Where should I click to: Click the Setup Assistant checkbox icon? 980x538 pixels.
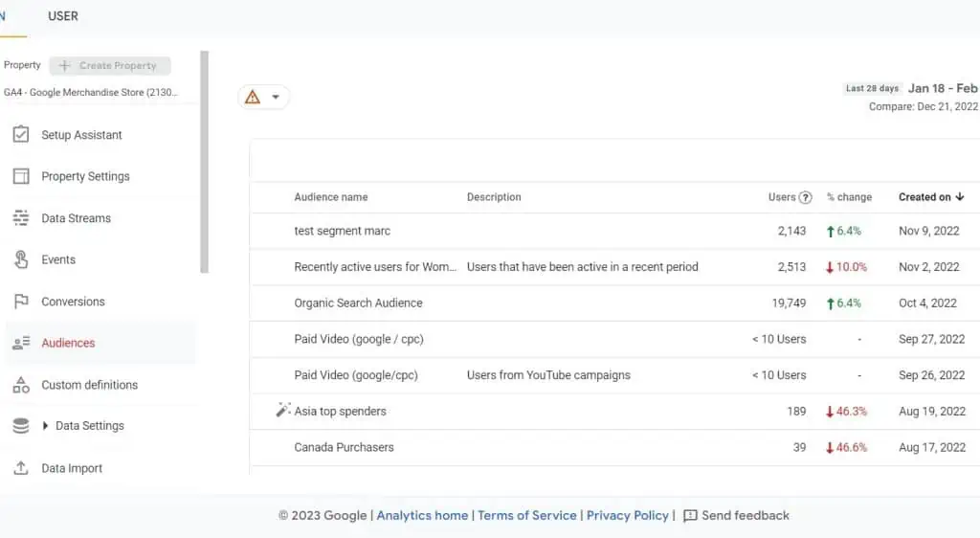pos(21,134)
